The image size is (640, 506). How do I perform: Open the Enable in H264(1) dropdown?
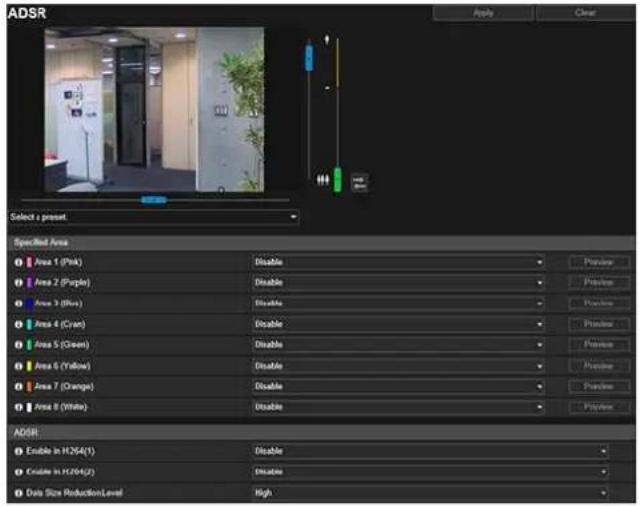click(x=430, y=451)
